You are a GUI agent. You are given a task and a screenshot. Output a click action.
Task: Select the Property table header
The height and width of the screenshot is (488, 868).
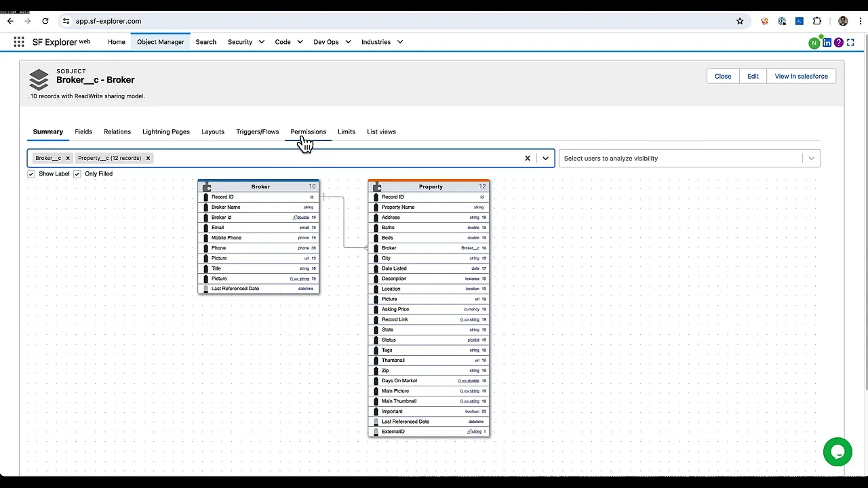(429, 186)
